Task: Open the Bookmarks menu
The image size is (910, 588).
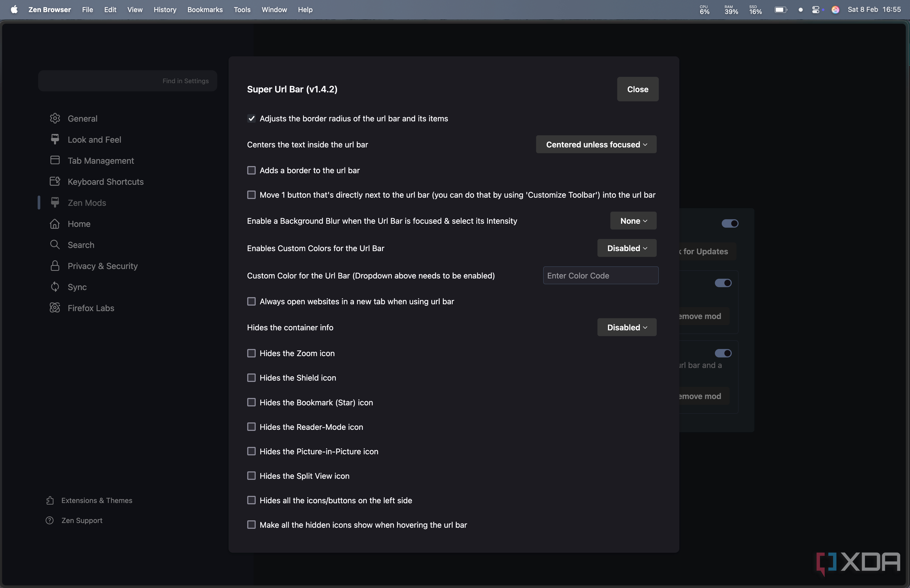Action: 205,9
